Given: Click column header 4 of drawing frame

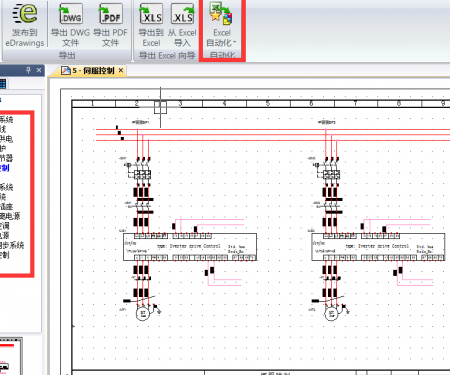Looking at the screenshot, I should [224, 104].
